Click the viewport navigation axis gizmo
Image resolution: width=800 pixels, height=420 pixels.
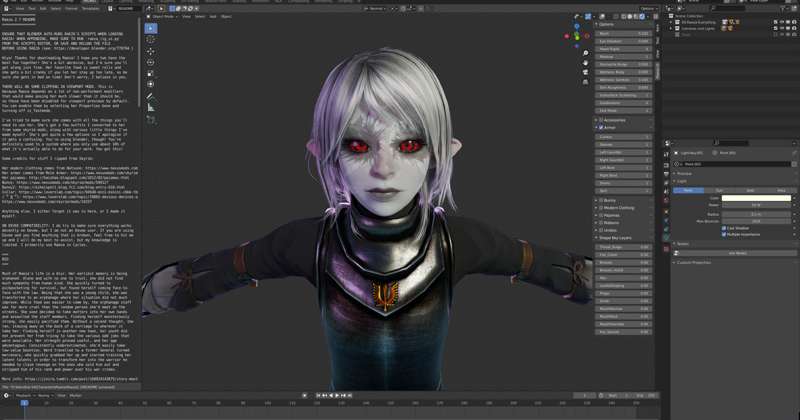[x=577, y=34]
